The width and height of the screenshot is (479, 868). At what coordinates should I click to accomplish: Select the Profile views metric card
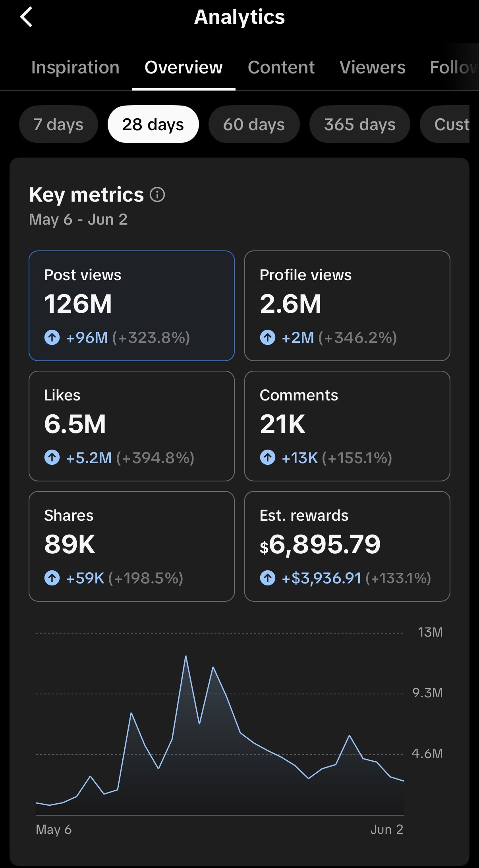click(347, 306)
